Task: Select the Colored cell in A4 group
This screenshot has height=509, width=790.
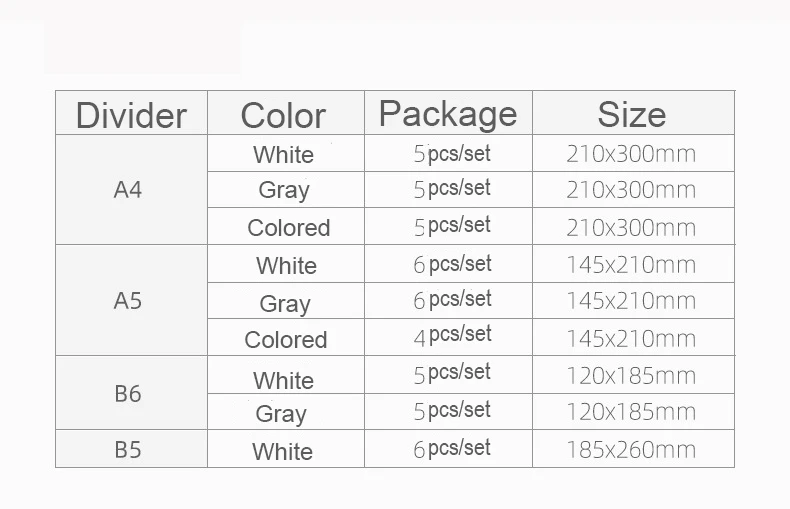Action: pos(288,228)
